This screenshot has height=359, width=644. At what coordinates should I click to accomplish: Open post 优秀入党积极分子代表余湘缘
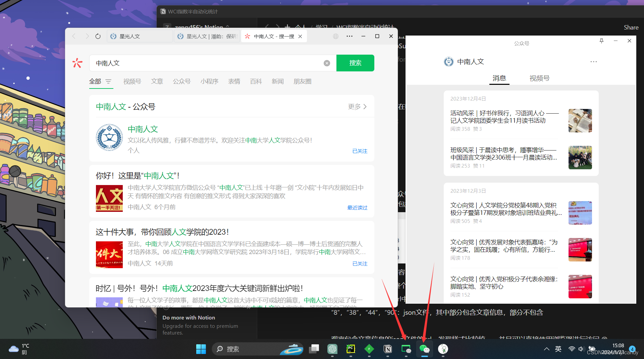(x=504, y=283)
